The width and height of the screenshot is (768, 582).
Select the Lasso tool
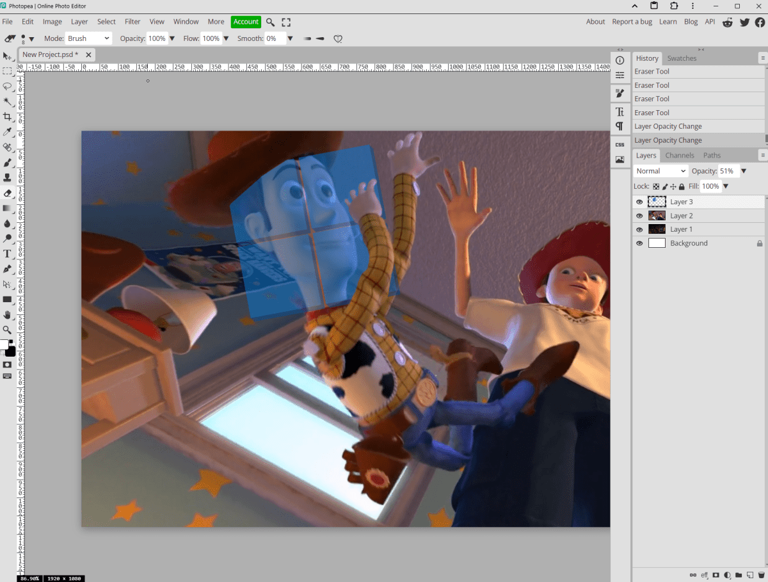8,87
